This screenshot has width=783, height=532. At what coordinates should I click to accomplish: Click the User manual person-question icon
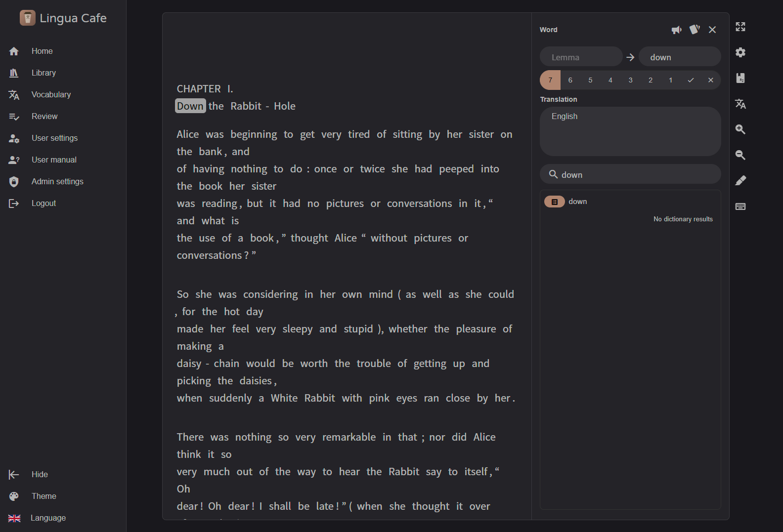pos(14,160)
